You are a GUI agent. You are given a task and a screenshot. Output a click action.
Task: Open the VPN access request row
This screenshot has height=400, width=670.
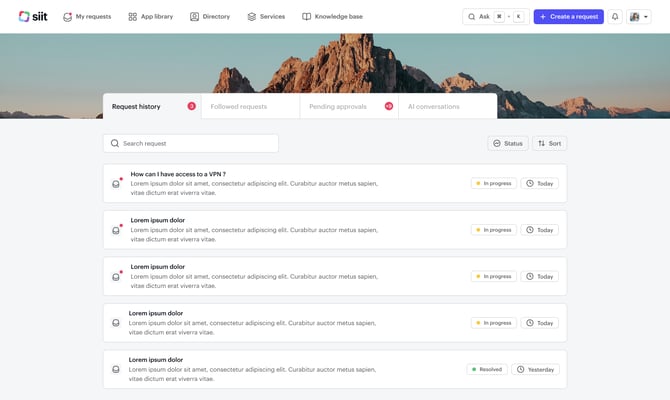(x=335, y=183)
